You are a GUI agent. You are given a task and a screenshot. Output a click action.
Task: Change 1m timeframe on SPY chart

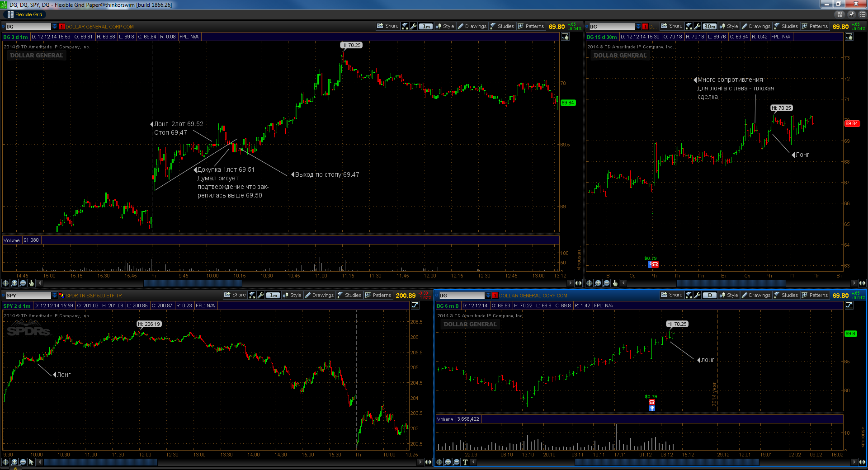click(273, 296)
